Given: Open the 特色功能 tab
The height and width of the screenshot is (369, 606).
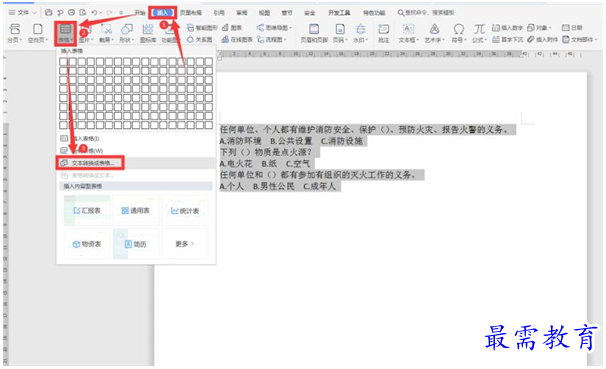Looking at the screenshot, I should 374,13.
